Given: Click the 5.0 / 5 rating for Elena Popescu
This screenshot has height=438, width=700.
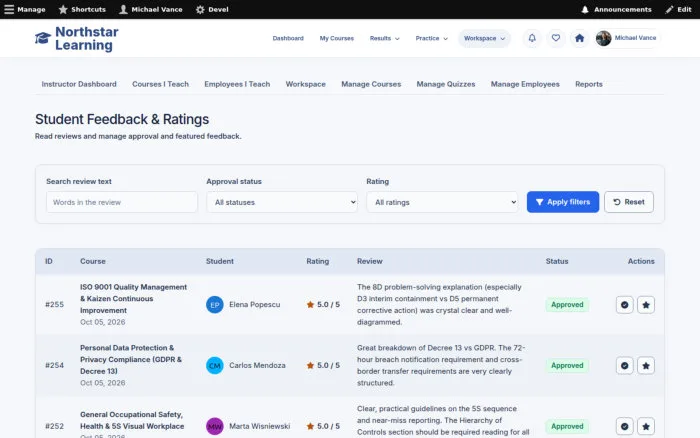Looking at the screenshot, I should [323, 305].
